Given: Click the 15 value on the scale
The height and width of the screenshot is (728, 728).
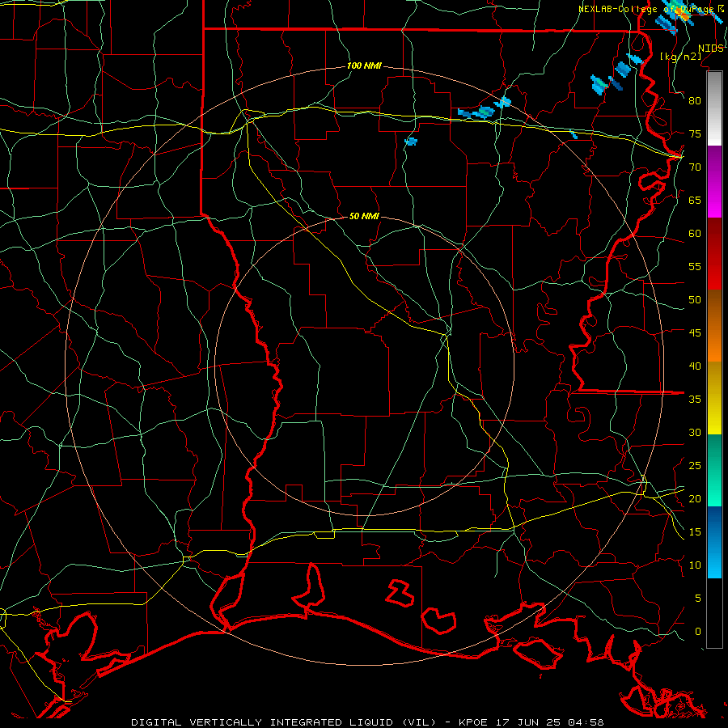Looking at the screenshot, I should pyautogui.click(x=695, y=532).
